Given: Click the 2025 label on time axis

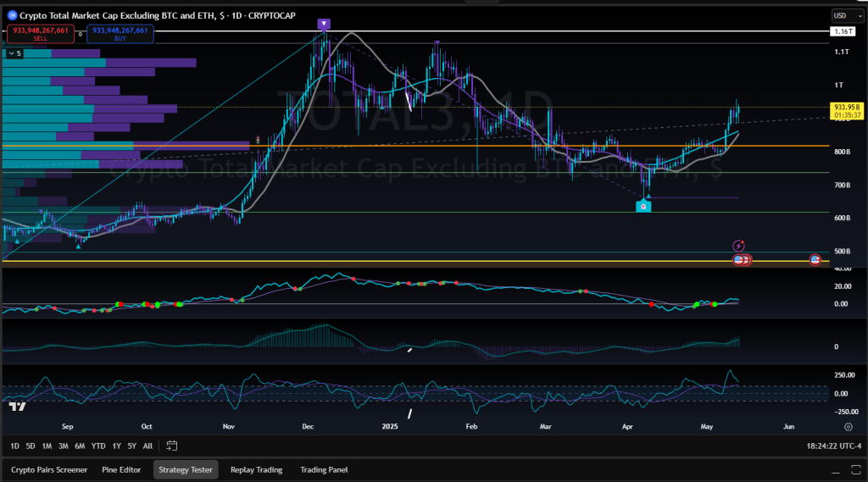Looking at the screenshot, I should click(x=390, y=427).
